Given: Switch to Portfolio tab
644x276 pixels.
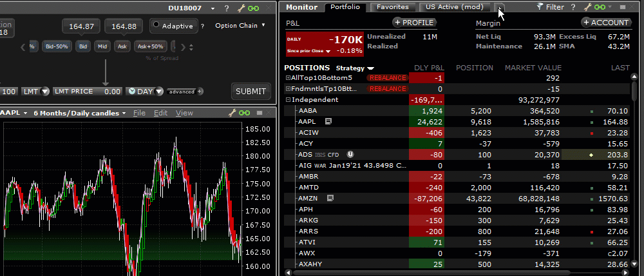Looking at the screenshot, I should point(345,7).
